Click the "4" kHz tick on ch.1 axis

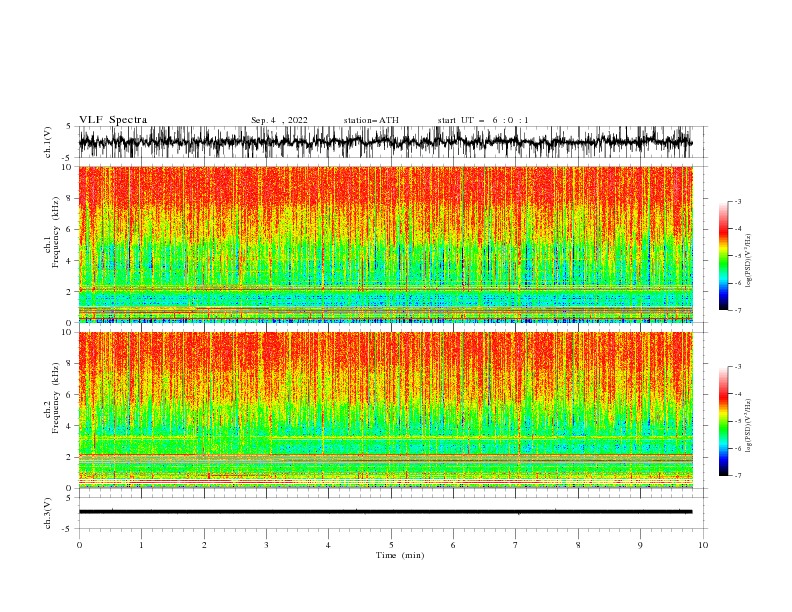click(71, 261)
